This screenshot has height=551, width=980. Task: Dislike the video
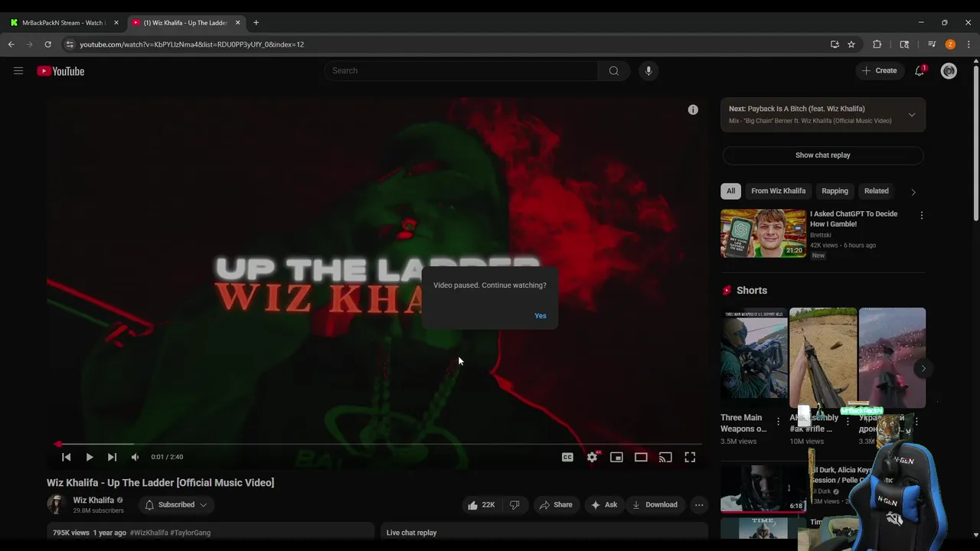point(514,505)
